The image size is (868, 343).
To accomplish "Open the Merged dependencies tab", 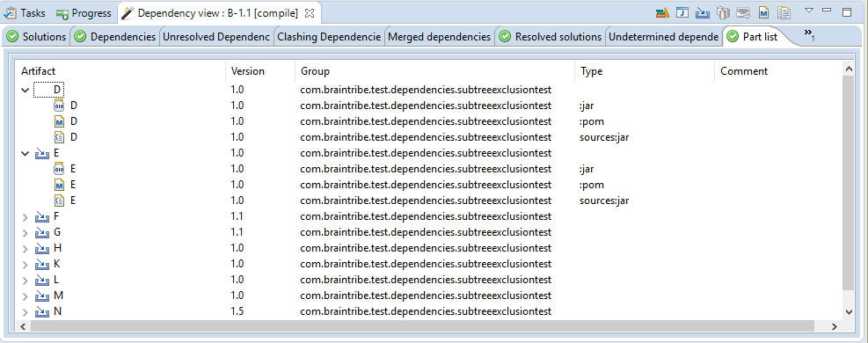I will [439, 37].
